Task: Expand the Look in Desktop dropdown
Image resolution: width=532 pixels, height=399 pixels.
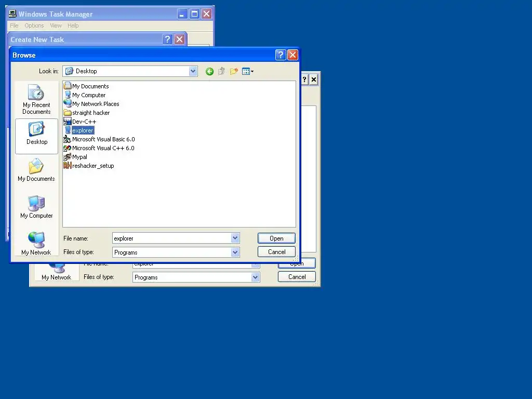Action: coord(193,71)
